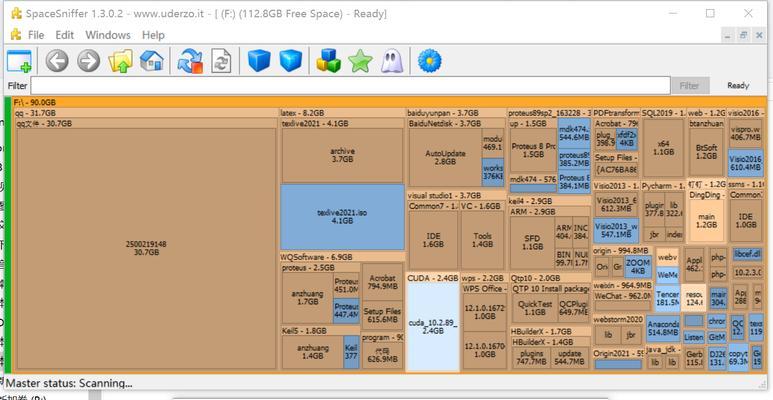The image size is (773, 400).
Task: Select the Visio2016 610.4MB file block
Action: coord(745,163)
